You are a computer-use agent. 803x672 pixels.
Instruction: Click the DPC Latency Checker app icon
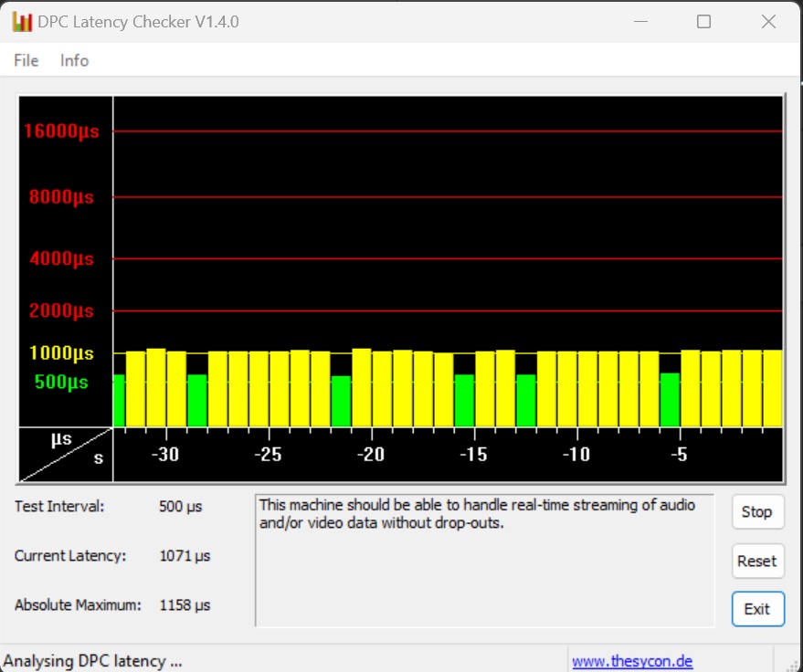[22, 22]
